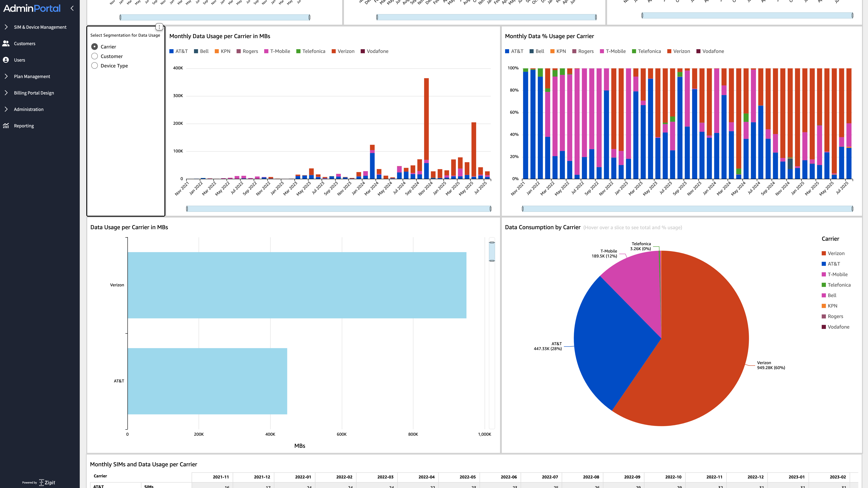The height and width of the screenshot is (488, 868).
Task: Open the Reporting menu item
Action: tap(24, 125)
